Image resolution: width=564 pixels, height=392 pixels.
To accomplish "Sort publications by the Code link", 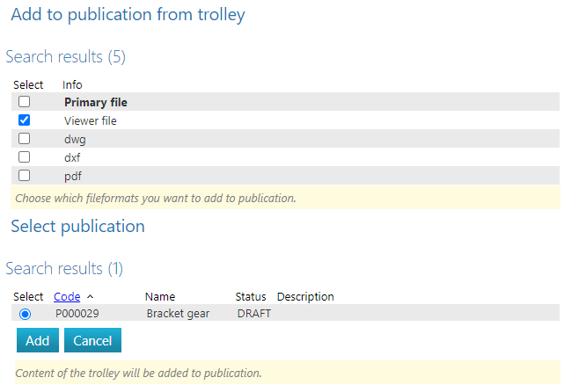I will point(68,297).
